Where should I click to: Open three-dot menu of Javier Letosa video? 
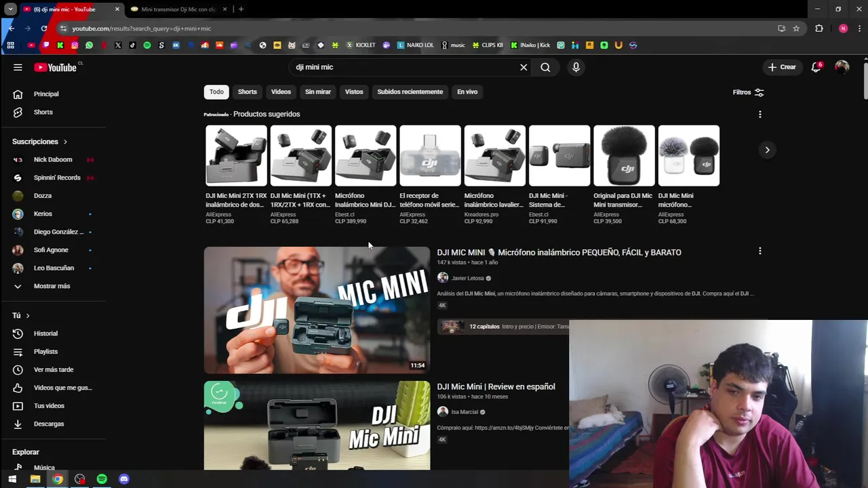[x=759, y=251]
